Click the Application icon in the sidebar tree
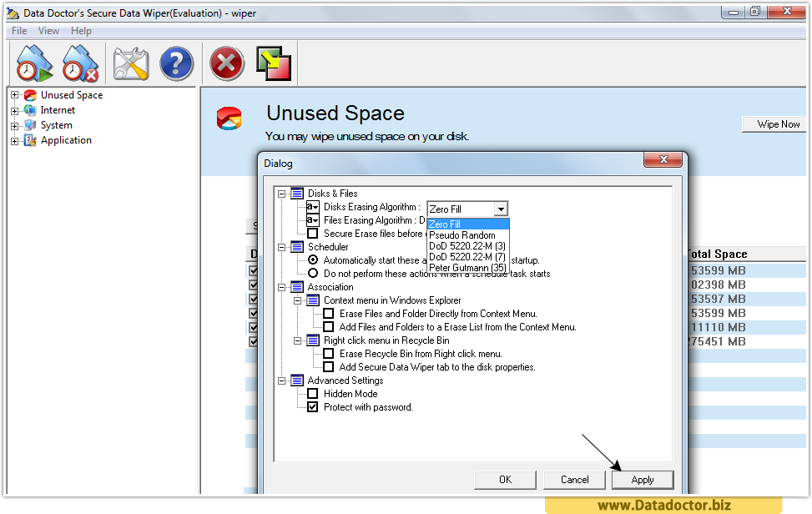The image size is (812, 514). 31,140
